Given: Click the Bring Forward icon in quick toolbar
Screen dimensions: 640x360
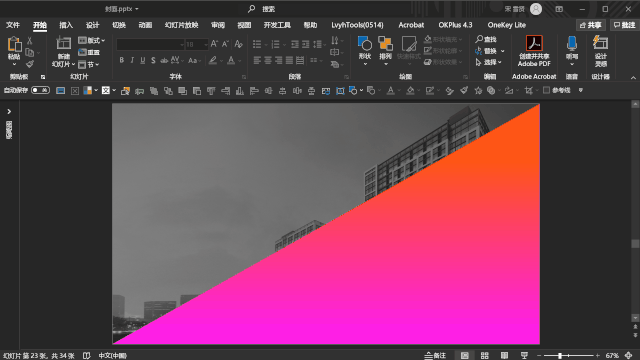Looking at the screenshot, I should (182, 91).
